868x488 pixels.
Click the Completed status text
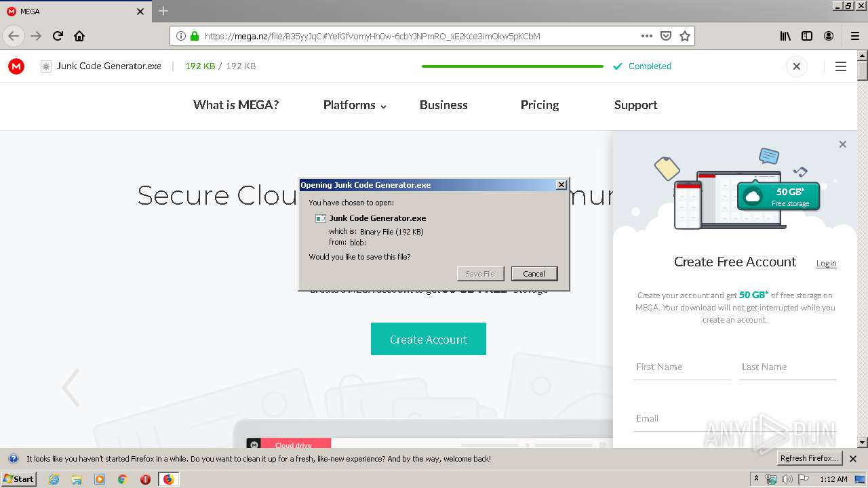(650, 66)
